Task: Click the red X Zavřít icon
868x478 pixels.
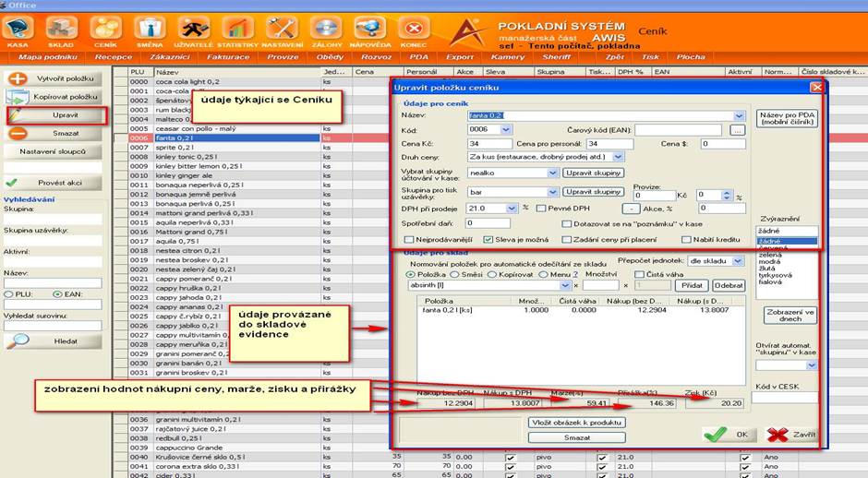Action: (x=778, y=435)
